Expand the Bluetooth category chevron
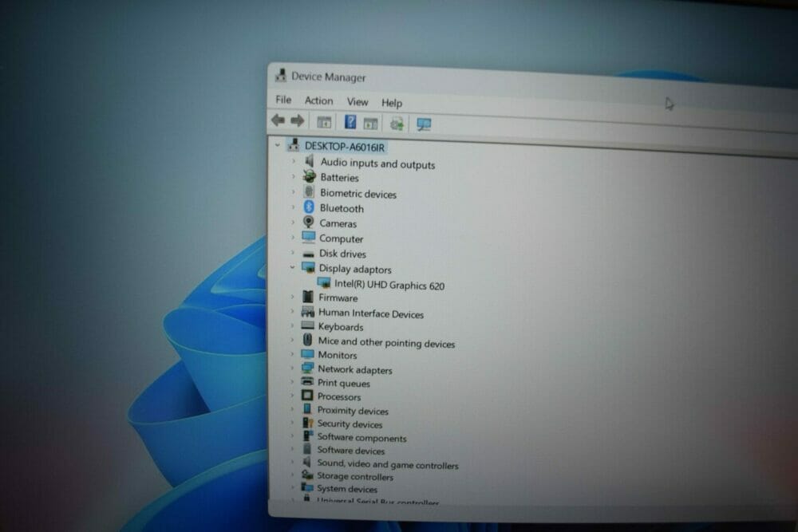 pyautogui.click(x=293, y=207)
